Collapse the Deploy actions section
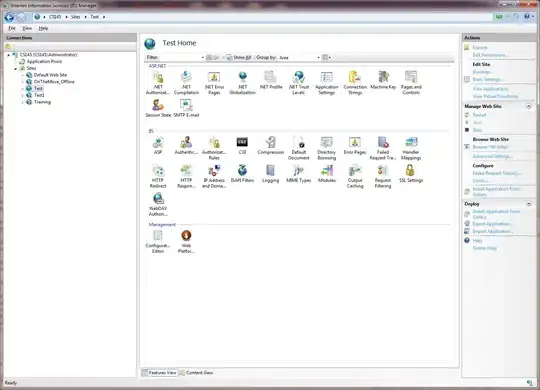 pyautogui.click(x=529, y=204)
